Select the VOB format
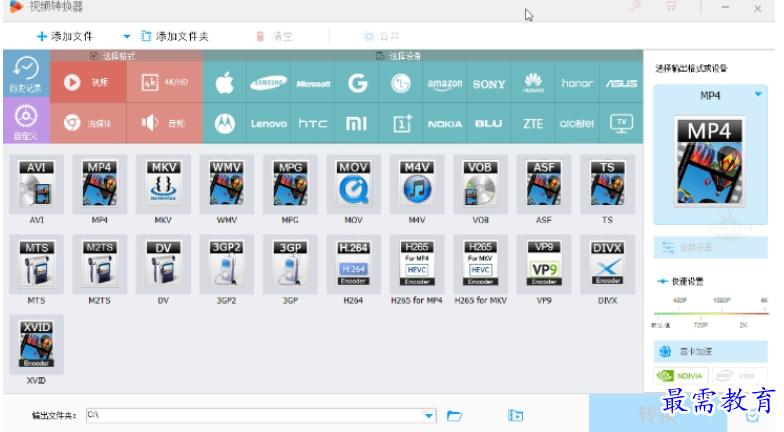The height and width of the screenshot is (432, 784). coord(480,184)
